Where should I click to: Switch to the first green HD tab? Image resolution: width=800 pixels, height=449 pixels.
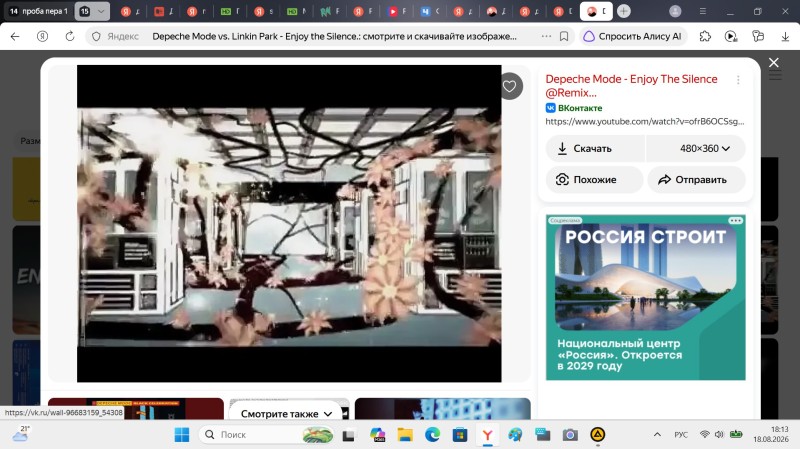[230, 11]
